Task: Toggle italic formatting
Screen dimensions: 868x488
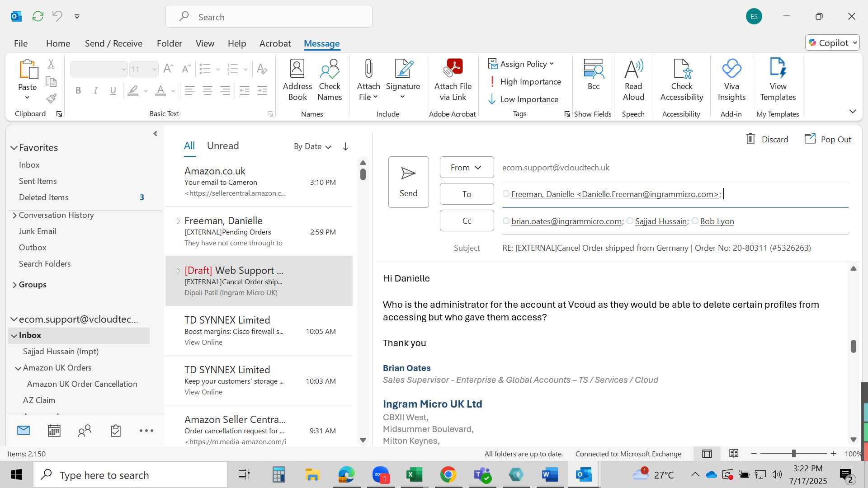Action: click(x=96, y=91)
